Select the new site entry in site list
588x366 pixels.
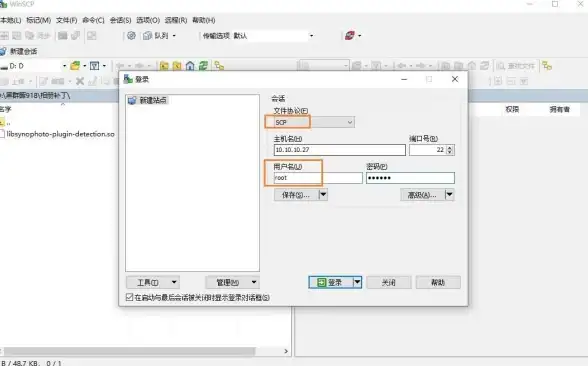[x=148, y=100]
